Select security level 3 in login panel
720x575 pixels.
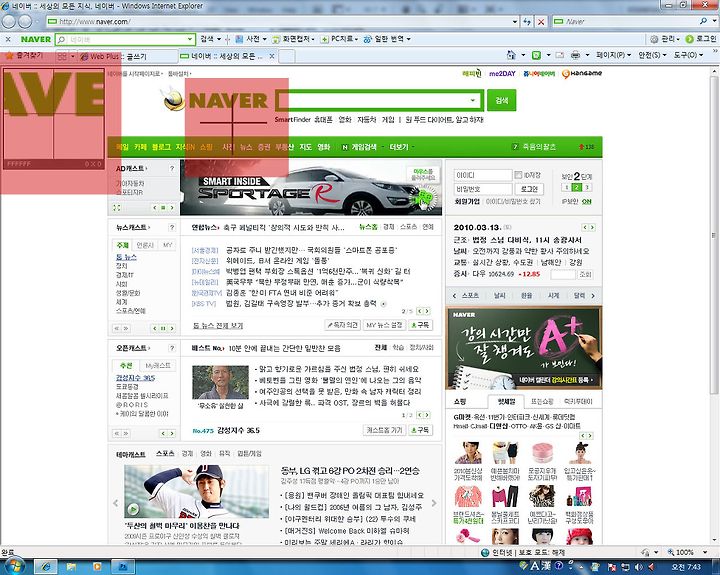(x=587, y=187)
